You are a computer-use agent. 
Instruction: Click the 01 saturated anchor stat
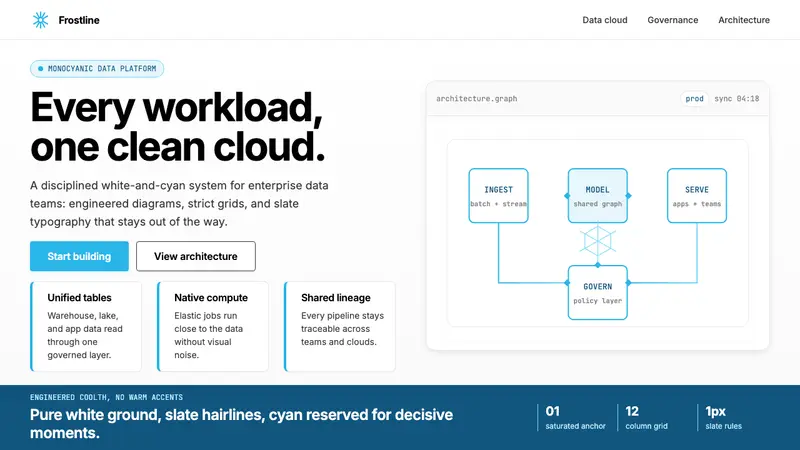point(572,418)
